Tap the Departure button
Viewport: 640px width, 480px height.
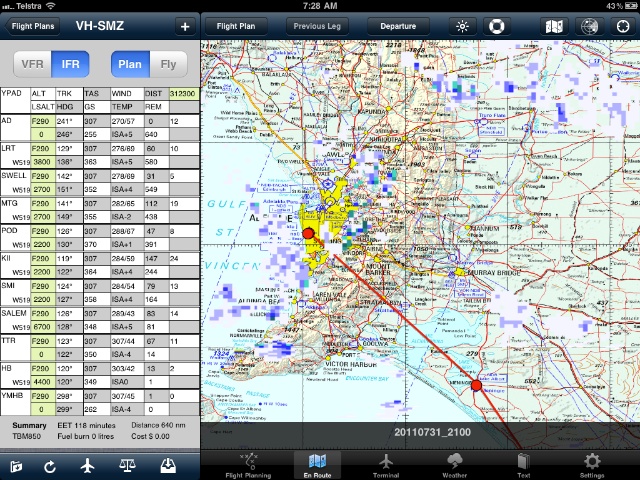[x=398, y=27]
